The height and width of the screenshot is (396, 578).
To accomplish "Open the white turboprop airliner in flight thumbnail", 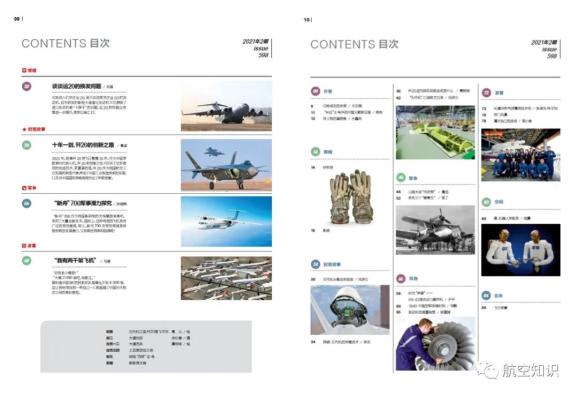I will click(226, 221).
